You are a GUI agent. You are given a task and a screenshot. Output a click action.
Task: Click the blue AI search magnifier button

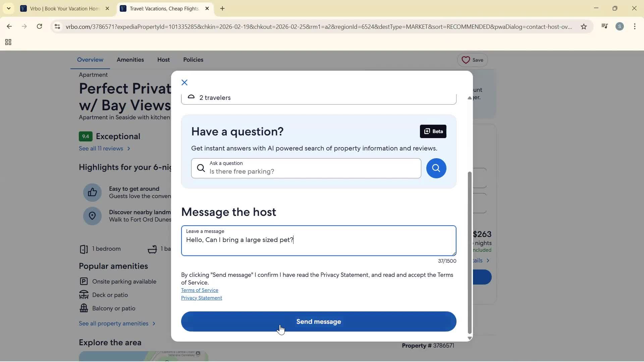(436, 168)
